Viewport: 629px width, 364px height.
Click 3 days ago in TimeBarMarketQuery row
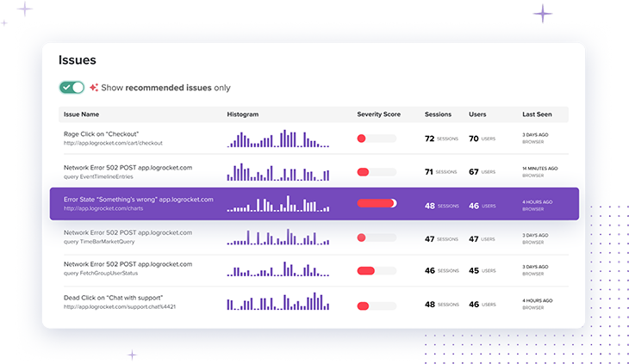535,236
